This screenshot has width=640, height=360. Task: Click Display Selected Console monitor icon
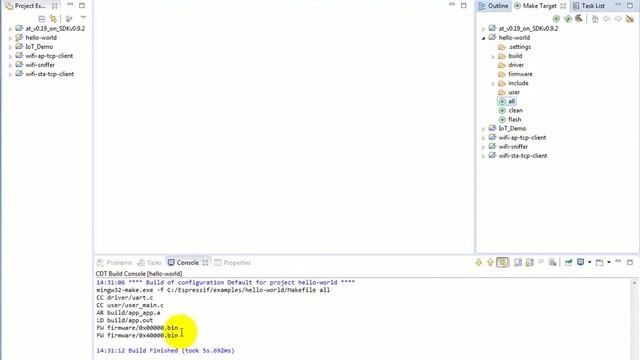tap(580, 262)
